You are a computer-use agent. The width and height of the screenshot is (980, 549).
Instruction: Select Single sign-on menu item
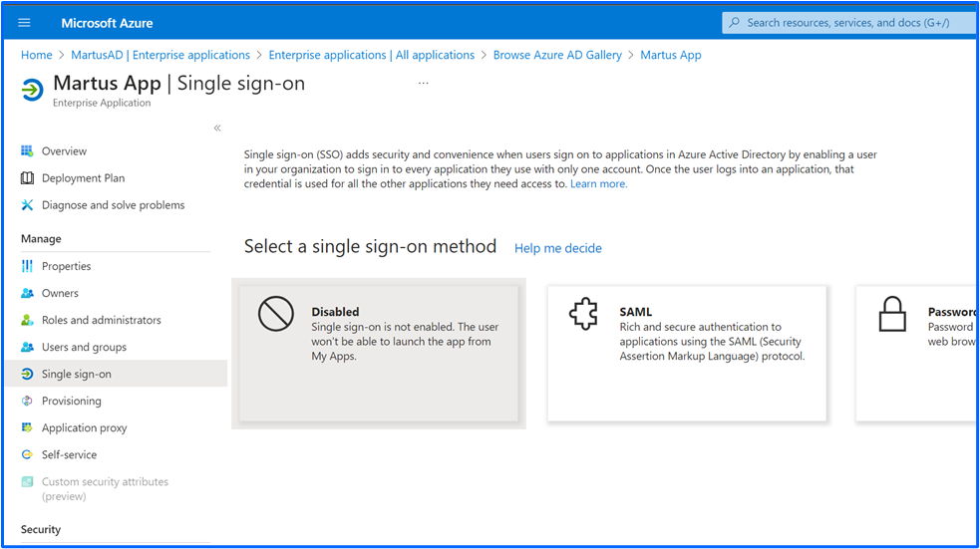pos(117,374)
